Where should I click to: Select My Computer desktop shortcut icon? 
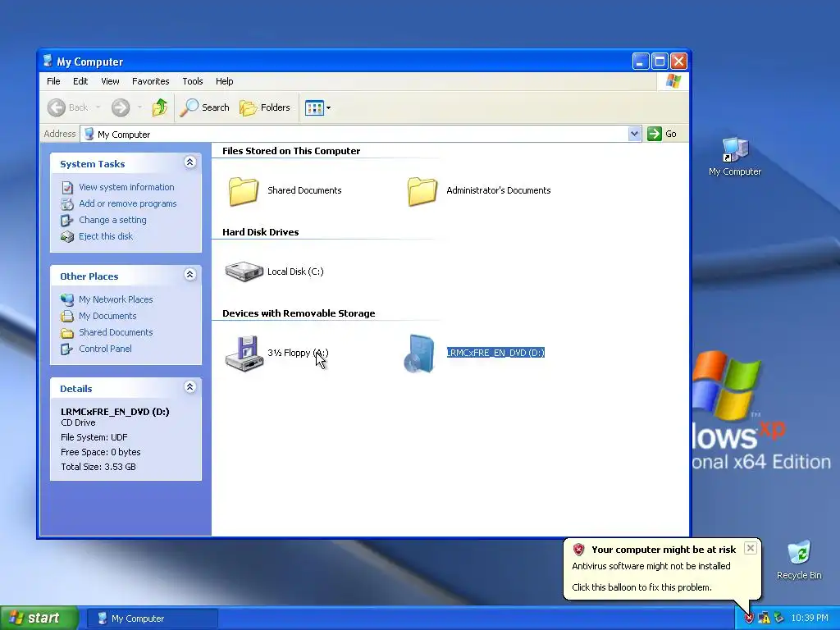click(735, 149)
